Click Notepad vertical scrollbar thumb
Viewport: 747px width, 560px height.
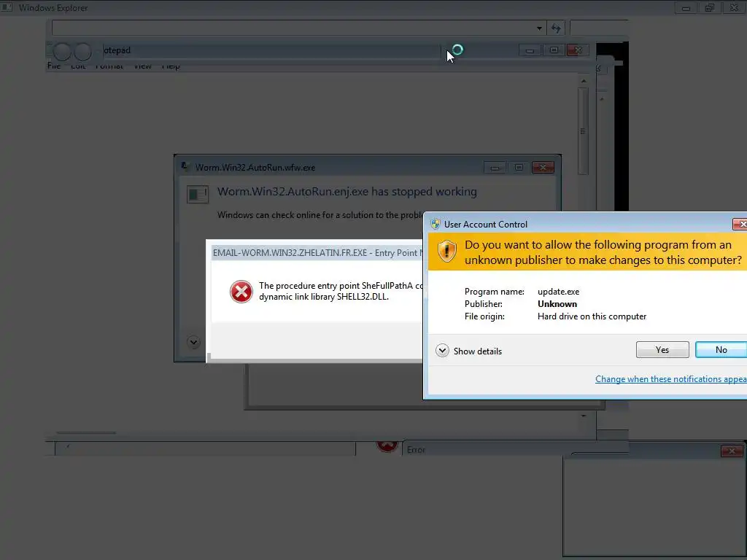click(583, 131)
